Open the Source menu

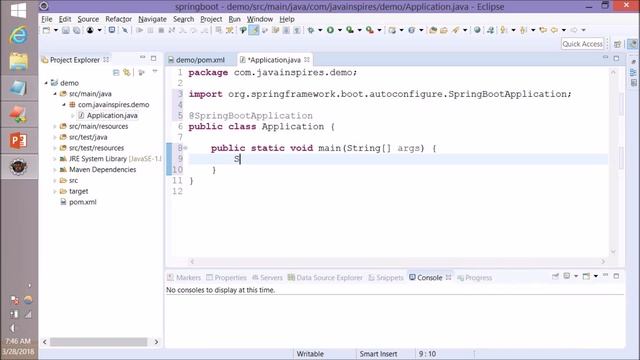[x=88, y=19]
